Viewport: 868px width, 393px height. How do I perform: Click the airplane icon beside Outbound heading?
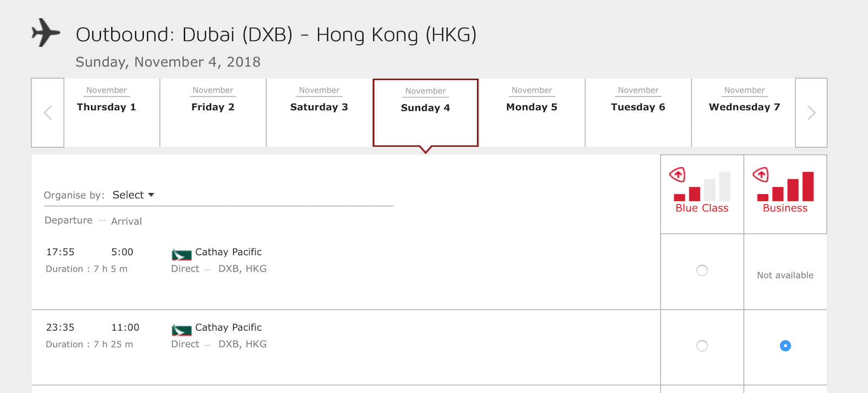coord(46,33)
